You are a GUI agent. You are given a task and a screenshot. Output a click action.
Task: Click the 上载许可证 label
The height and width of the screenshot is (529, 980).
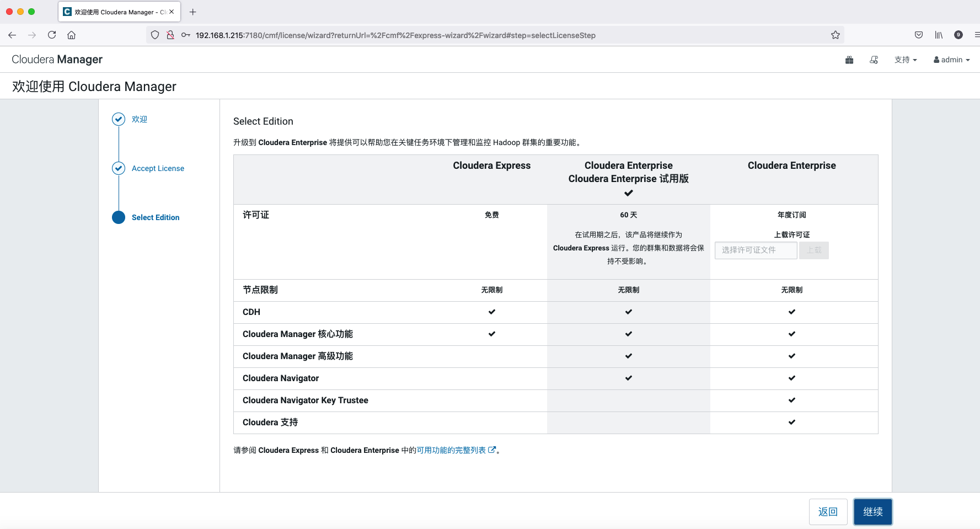pyautogui.click(x=792, y=234)
